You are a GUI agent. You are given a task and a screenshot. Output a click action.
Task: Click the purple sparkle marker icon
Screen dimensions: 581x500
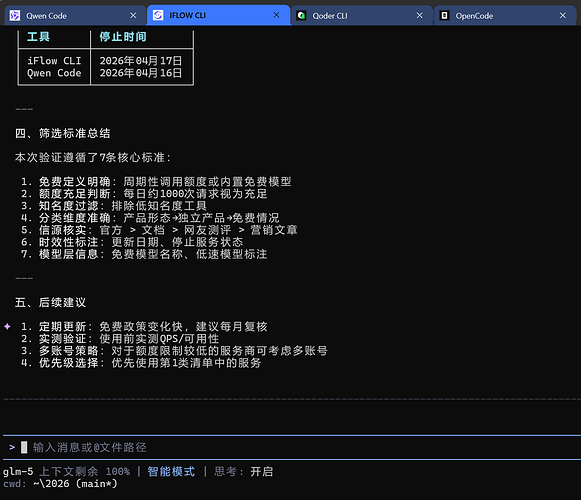(7, 327)
